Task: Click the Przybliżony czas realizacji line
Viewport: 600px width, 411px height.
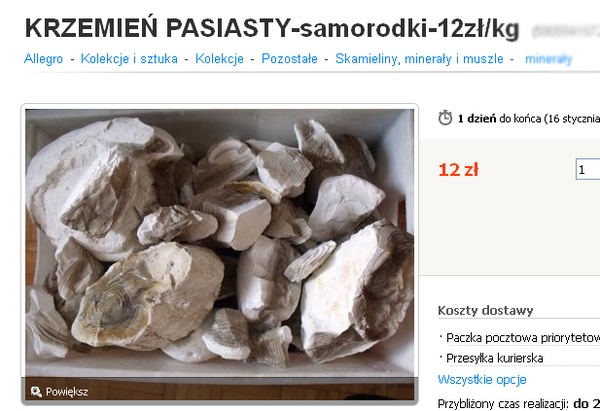Action: (518, 404)
